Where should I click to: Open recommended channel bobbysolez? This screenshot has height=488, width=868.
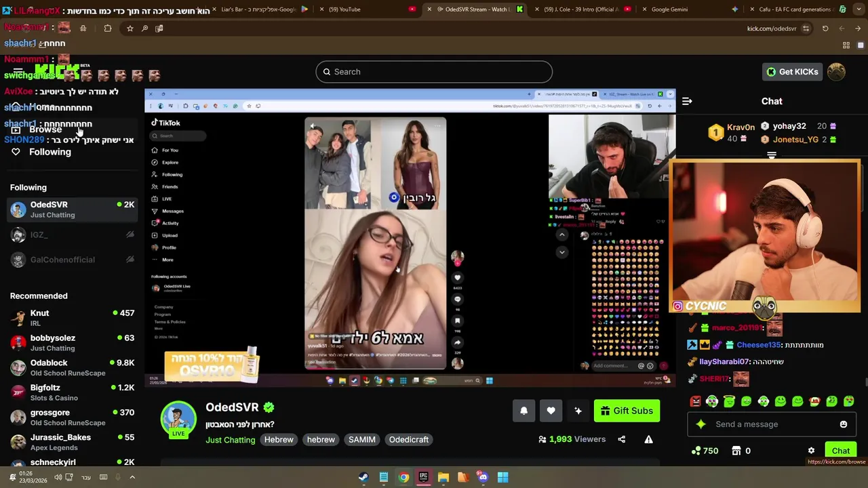pyautogui.click(x=72, y=343)
